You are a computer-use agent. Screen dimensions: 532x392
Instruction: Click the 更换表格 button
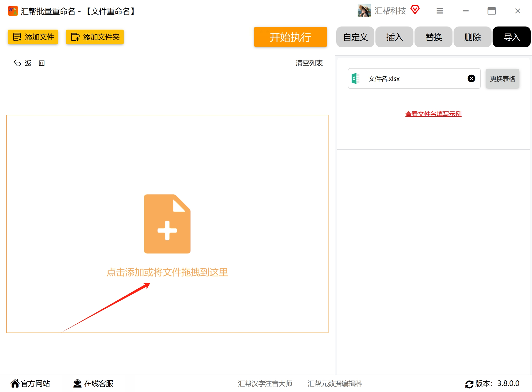[502, 78]
